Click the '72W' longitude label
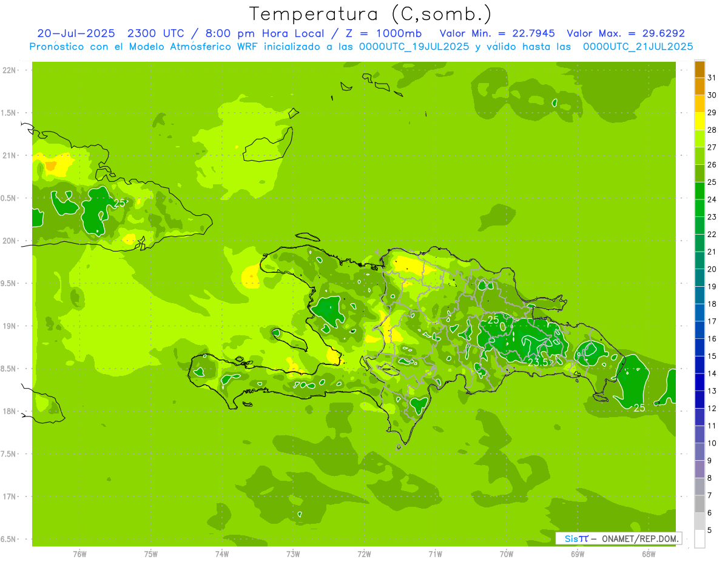The height and width of the screenshot is (562, 728). (364, 554)
